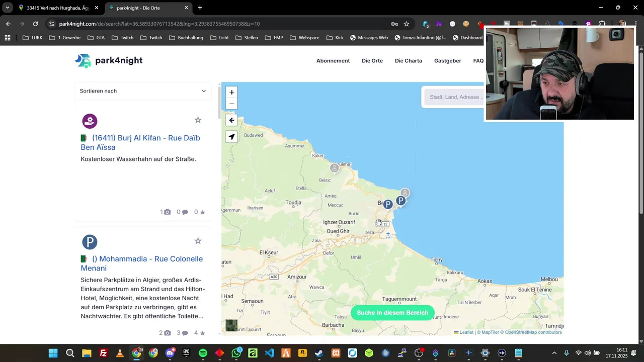Select the left blue parking marker on map

(387, 204)
